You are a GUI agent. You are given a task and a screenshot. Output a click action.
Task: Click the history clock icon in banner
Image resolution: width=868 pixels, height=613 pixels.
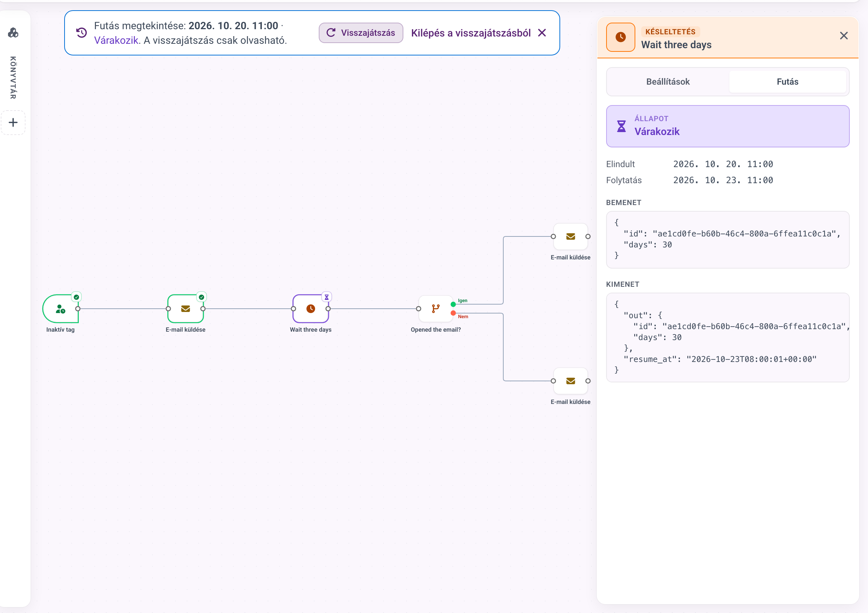click(x=82, y=33)
